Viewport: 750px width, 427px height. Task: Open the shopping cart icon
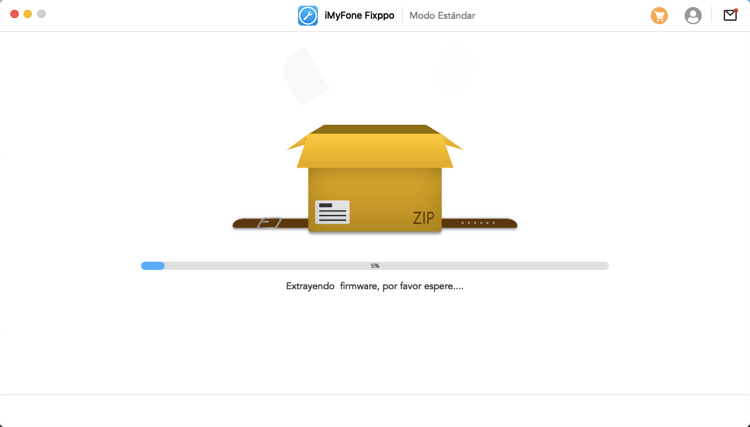659,16
